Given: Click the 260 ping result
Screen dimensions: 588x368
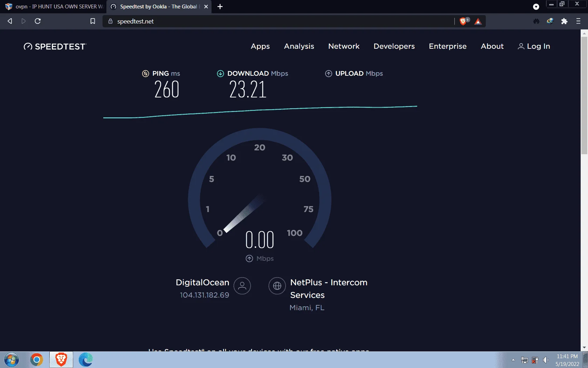Looking at the screenshot, I should 167,89.
